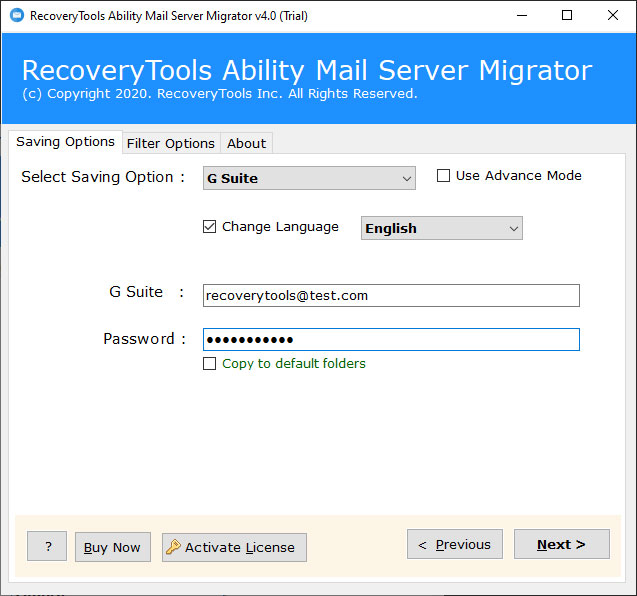Screen dimensions: 637x596
Task: Close the Ability Mail Server Migrator window
Action: click(x=613, y=15)
